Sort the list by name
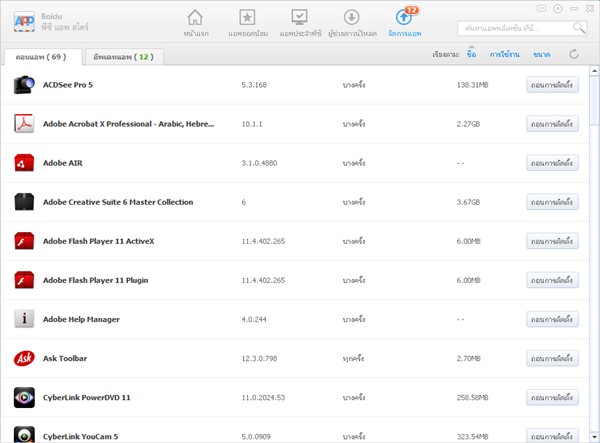The image size is (600, 443). 471,54
